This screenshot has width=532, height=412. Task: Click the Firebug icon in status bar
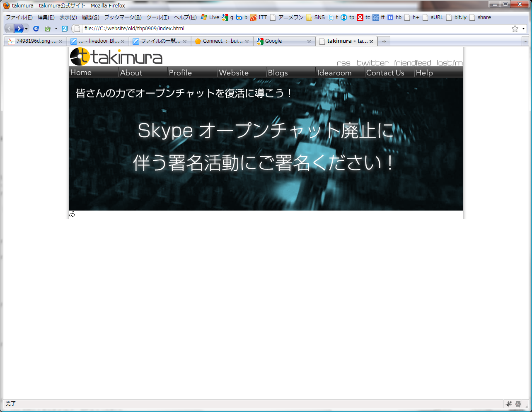click(x=509, y=404)
